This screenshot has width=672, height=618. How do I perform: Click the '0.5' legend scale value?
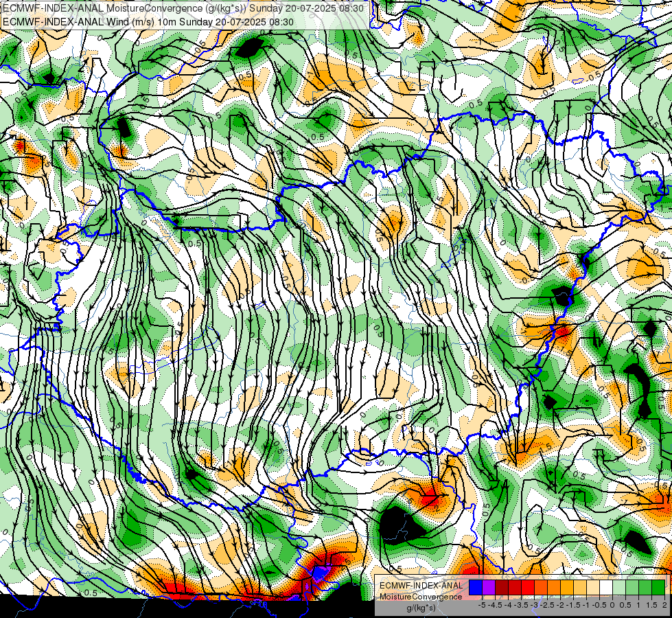[x=625, y=605]
